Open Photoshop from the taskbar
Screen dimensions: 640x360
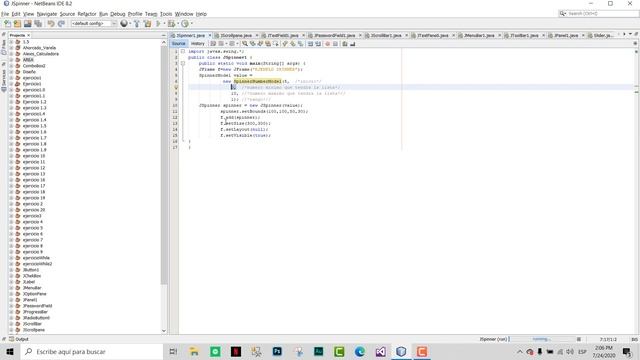pos(277,351)
